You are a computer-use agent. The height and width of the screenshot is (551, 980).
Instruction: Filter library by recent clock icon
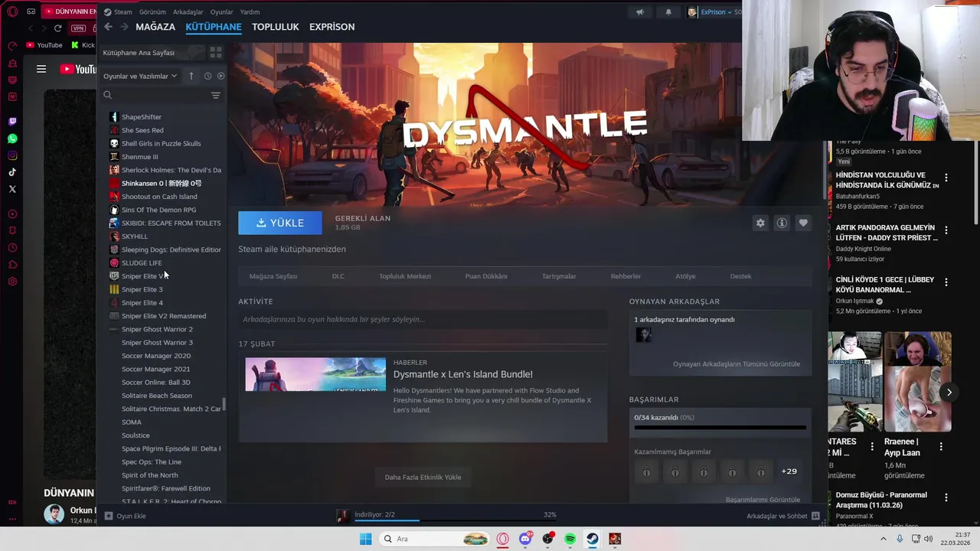(x=207, y=76)
